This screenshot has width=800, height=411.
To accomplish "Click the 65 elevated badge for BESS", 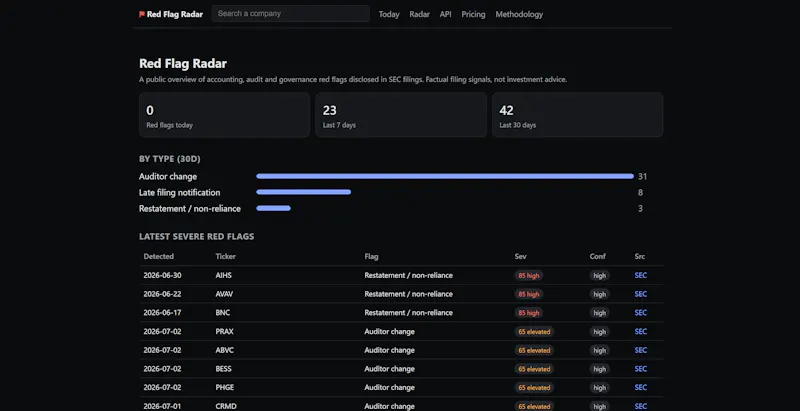I will (534, 369).
